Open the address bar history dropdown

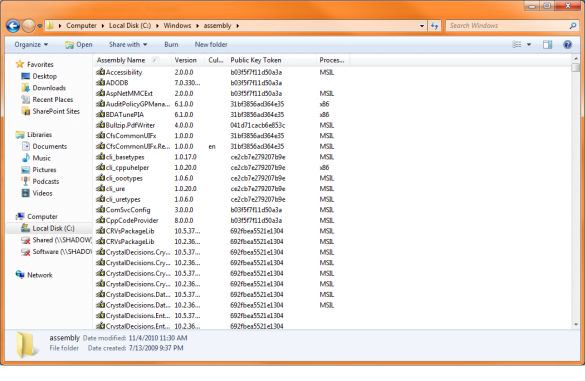(x=422, y=26)
